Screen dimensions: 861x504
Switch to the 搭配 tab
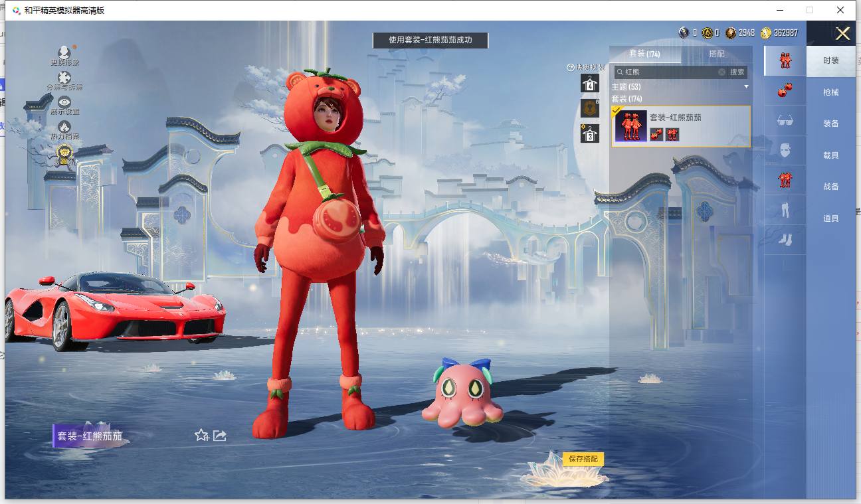pyautogui.click(x=717, y=54)
